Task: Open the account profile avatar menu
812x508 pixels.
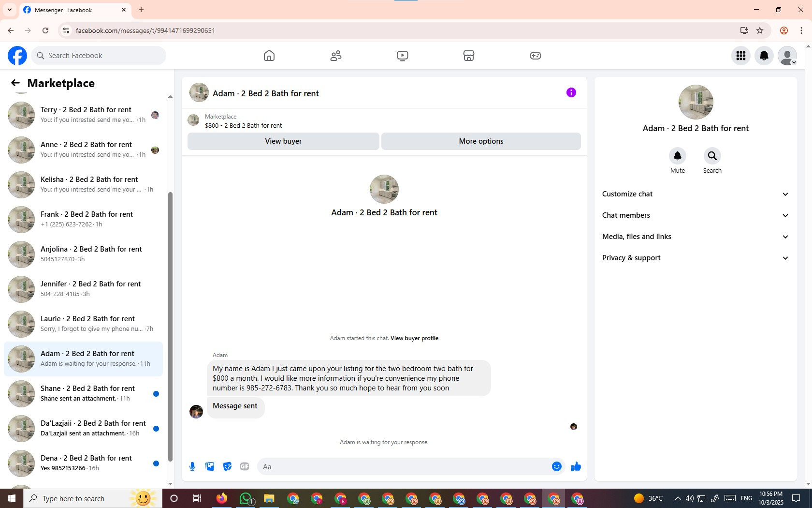Action: [787, 56]
